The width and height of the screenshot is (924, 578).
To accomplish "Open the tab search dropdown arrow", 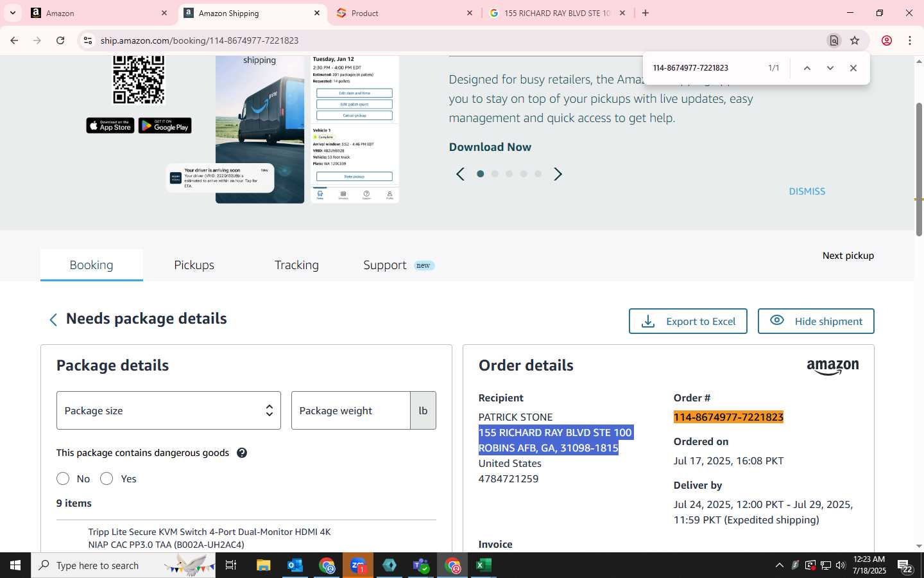I will [x=13, y=13].
